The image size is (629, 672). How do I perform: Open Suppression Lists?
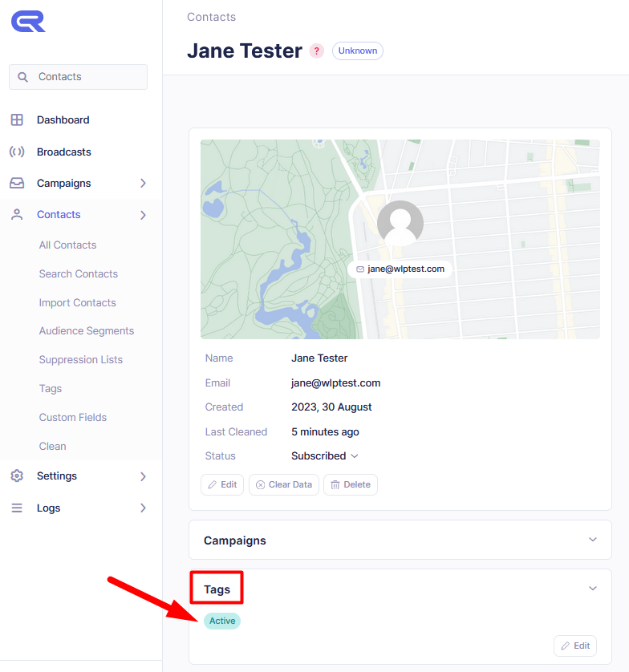tap(81, 359)
